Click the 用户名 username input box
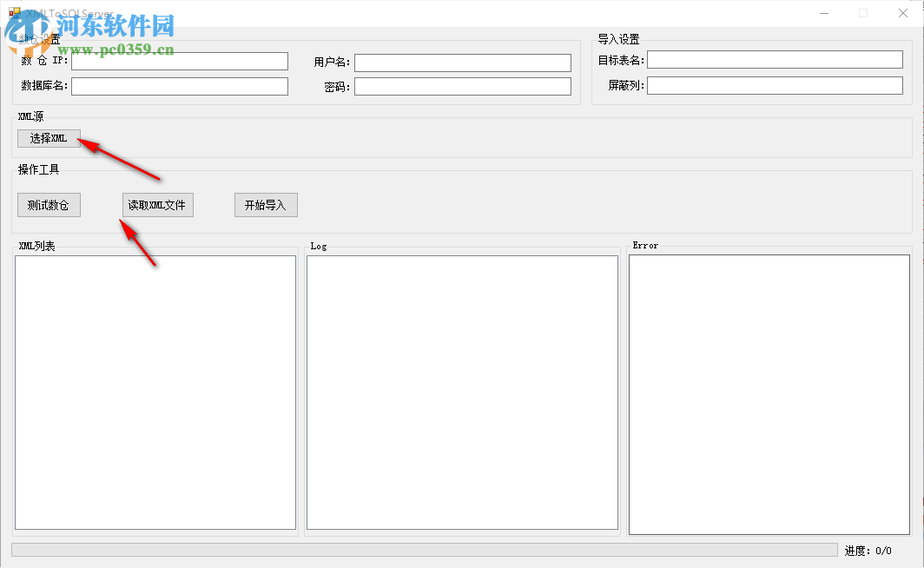The width and height of the screenshot is (924, 568). tap(465, 62)
